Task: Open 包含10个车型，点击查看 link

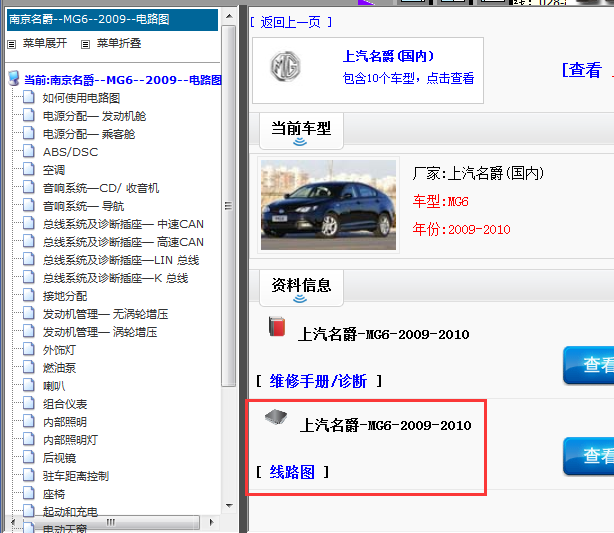Action: click(408, 78)
